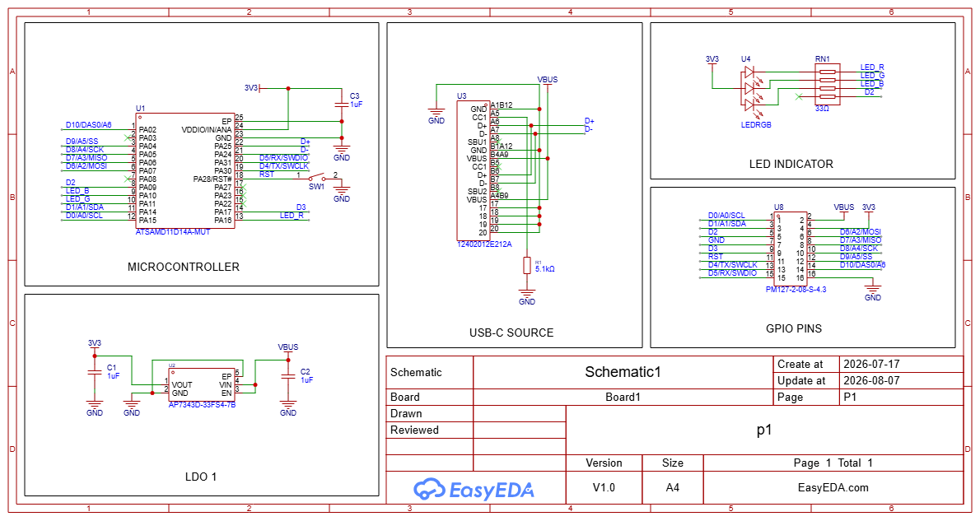Click the create date '2026-07-17'
Screen dimensions: 980x521
click(x=871, y=364)
